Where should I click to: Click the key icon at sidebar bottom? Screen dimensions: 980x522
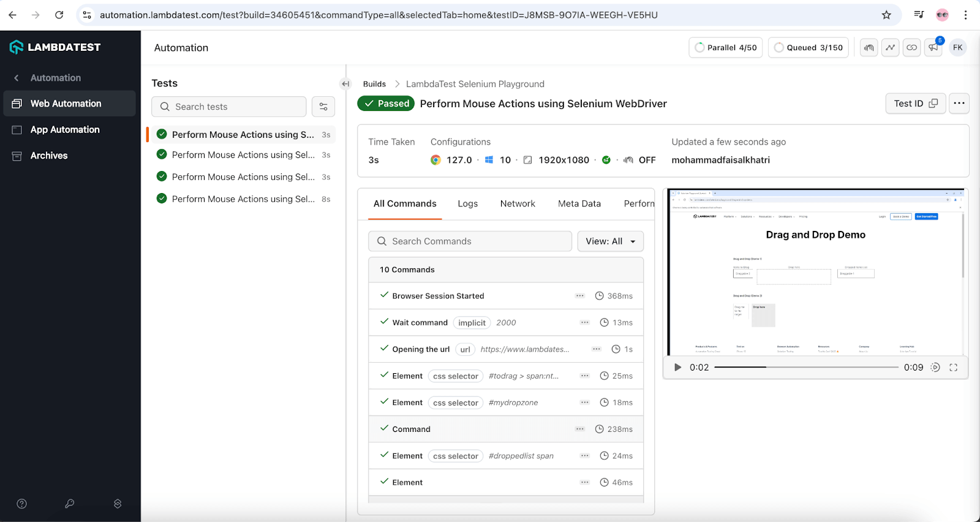[x=70, y=504]
